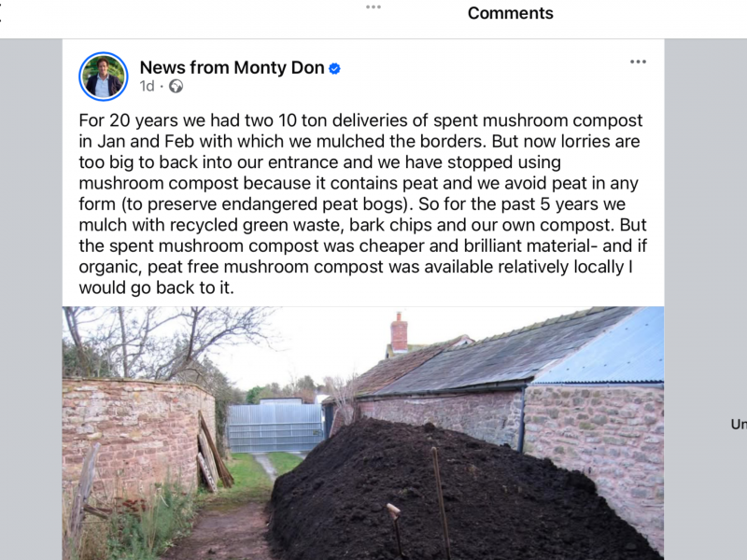This screenshot has width=747, height=560.
Task: Click the blue verified badge
Action: (x=334, y=68)
